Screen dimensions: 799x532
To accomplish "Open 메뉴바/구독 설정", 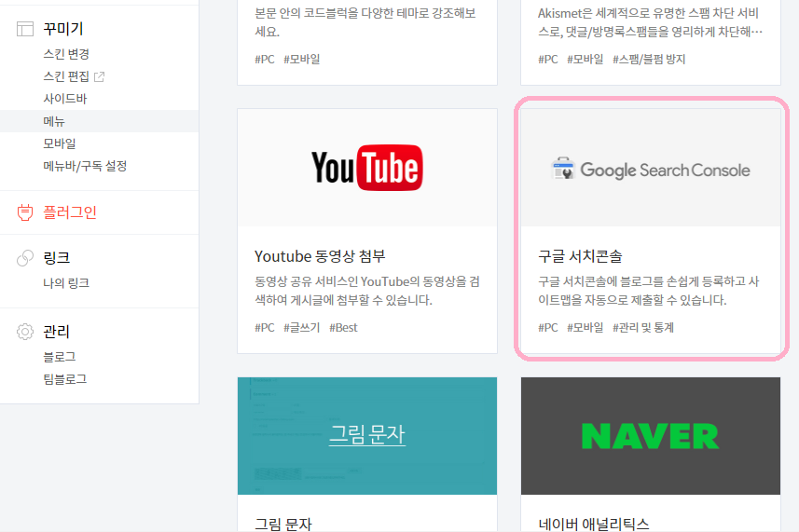I will coord(85,166).
